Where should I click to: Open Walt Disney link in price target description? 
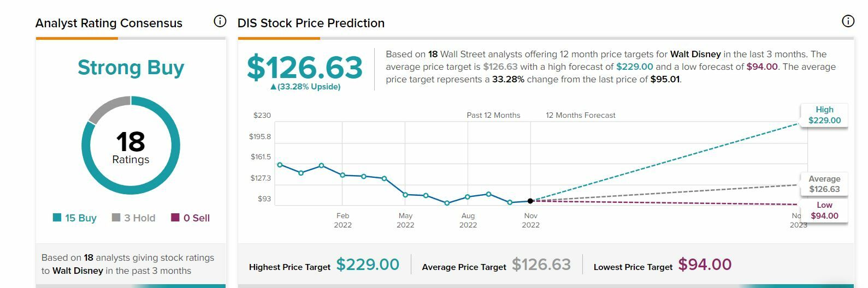click(695, 54)
